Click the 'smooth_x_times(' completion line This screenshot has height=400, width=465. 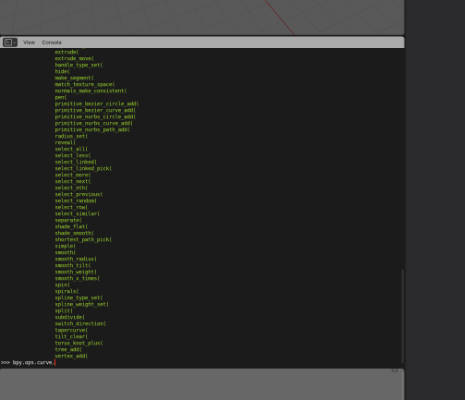[77, 278]
